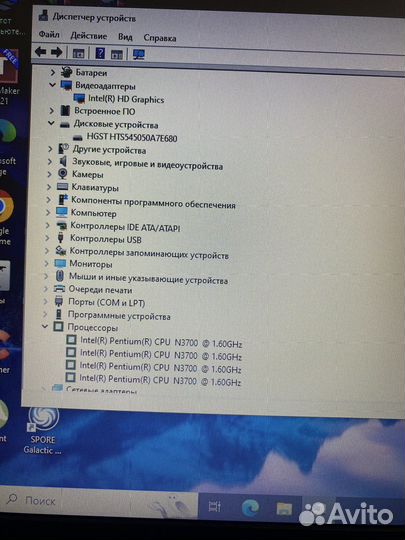The height and width of the screenshot is (540, 405).
Task: Click the Порты (COM и LPT) label
Action: 106,302
